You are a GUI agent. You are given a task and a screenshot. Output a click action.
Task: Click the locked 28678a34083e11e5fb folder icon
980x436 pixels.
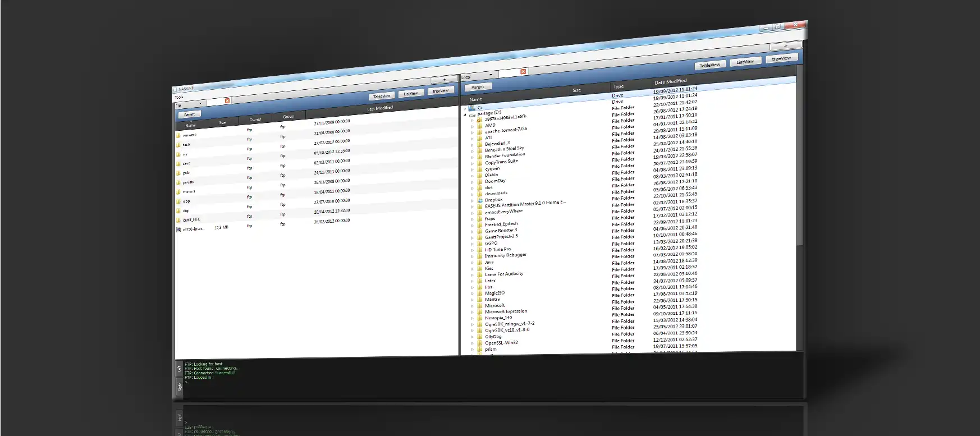tap(479, 120)
